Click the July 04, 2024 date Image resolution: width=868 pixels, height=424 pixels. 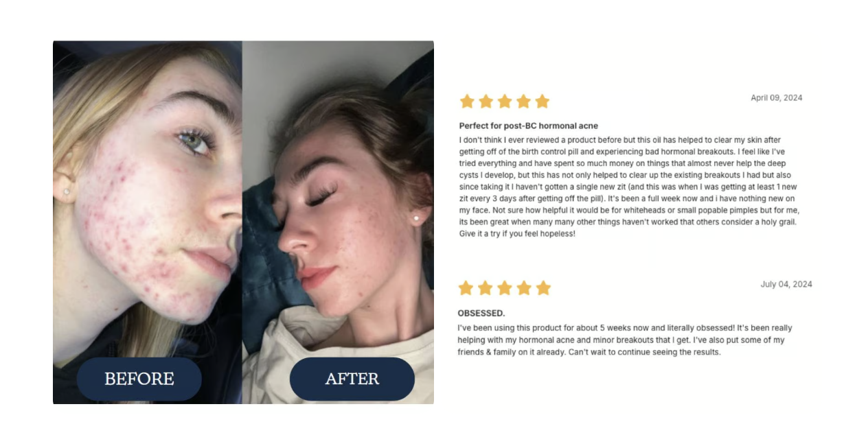click(786, 285)
